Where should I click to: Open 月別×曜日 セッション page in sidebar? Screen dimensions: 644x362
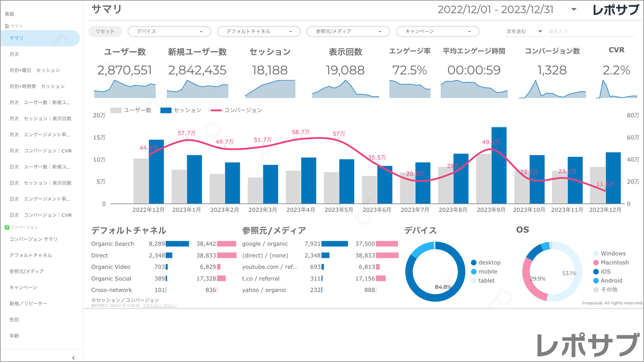point(35,70)
